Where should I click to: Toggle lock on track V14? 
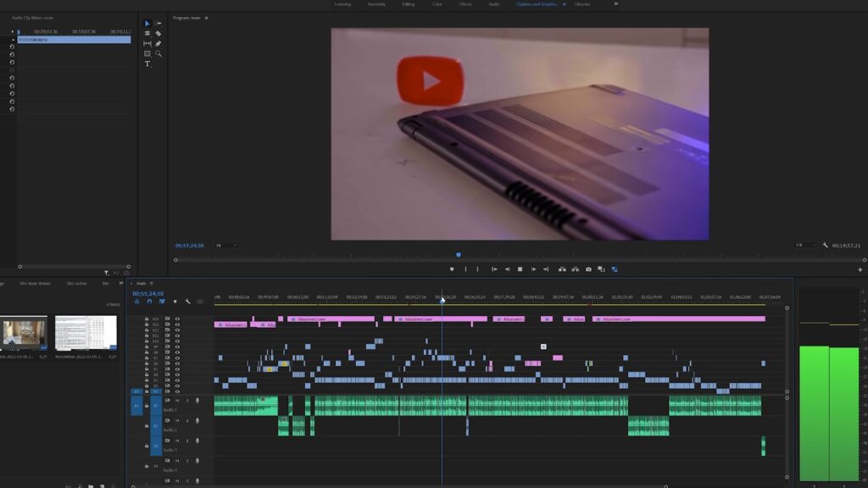[x=147, y=319]
